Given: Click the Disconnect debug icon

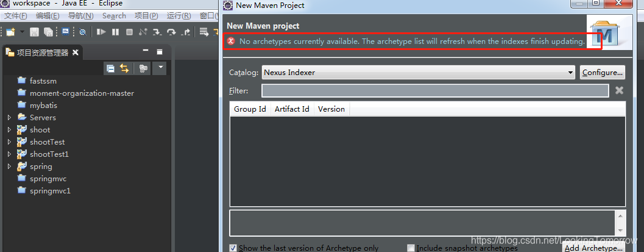Looking at the screenshot, I should coord(143,32).
